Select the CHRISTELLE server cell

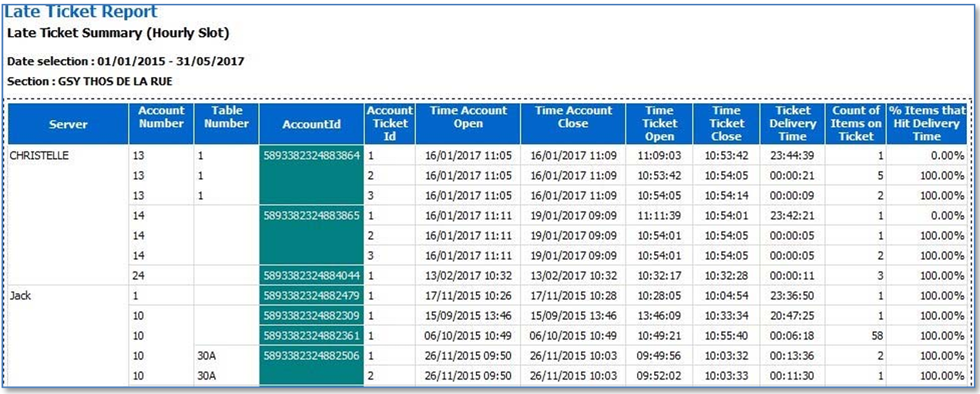coord(39,155)
